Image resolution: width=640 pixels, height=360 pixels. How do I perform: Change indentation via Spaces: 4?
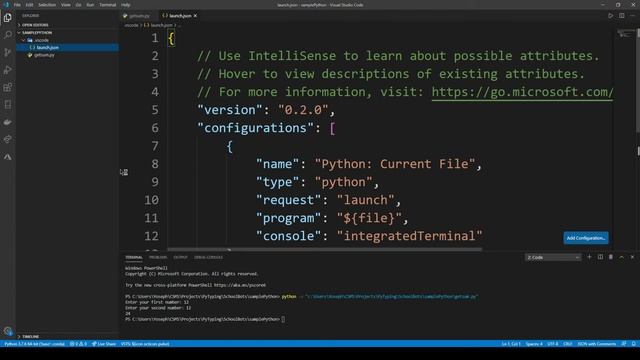point(534,344)
